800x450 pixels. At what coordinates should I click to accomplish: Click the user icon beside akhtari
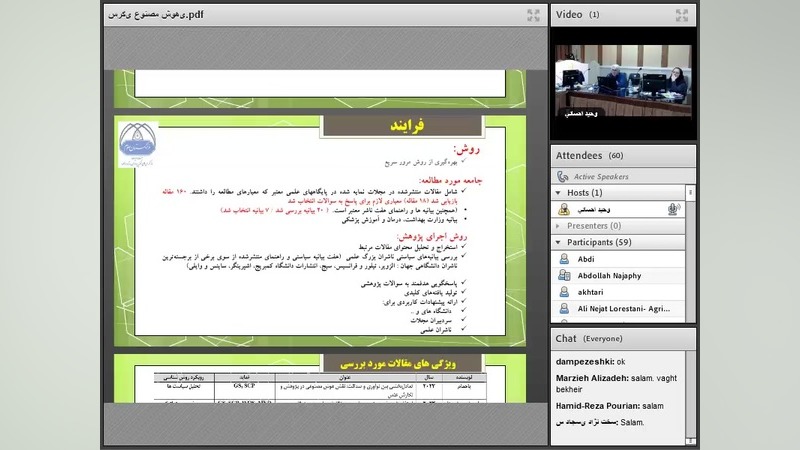pos(564,292)
